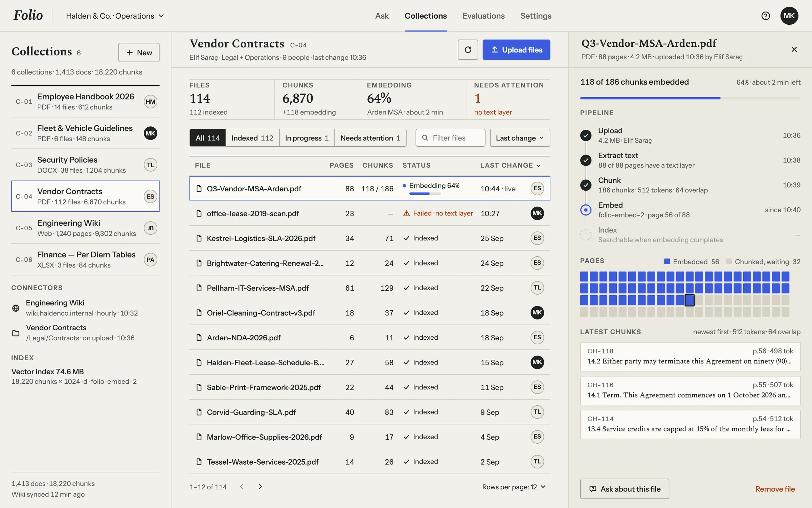The height and width of the screenshot is (508, 812).
Task: Open chunk card CH-116
Action: 690,390
